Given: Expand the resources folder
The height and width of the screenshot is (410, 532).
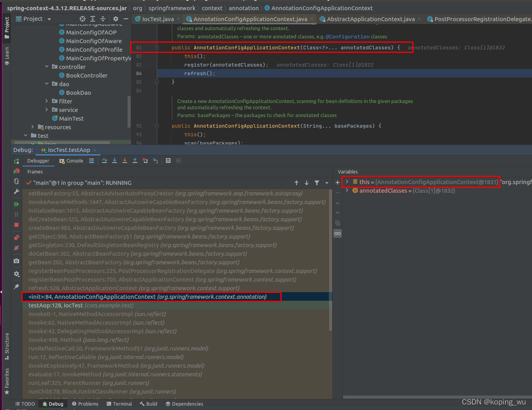Looking at the screenshot, I should coord(33,127).
